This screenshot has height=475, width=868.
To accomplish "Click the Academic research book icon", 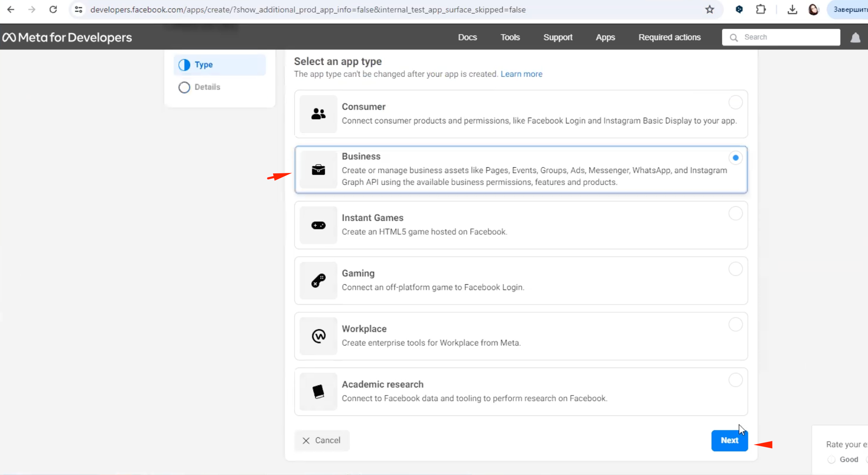I will click(318, 391).
